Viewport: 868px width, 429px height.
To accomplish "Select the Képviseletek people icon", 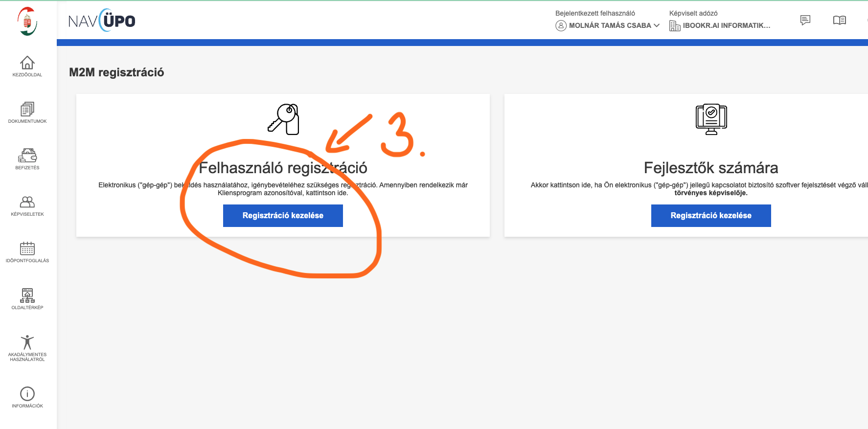I will (x=27, y=202).
